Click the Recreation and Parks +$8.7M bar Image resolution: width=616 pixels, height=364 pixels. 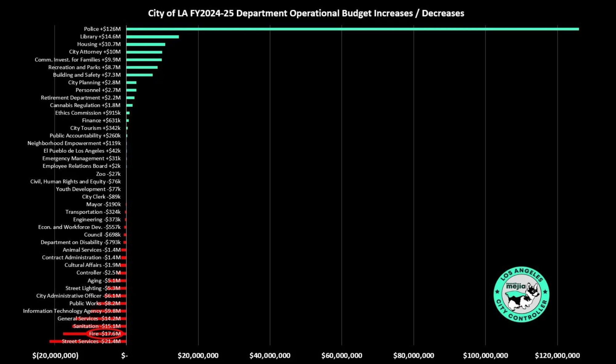click(x=142, y=67)
